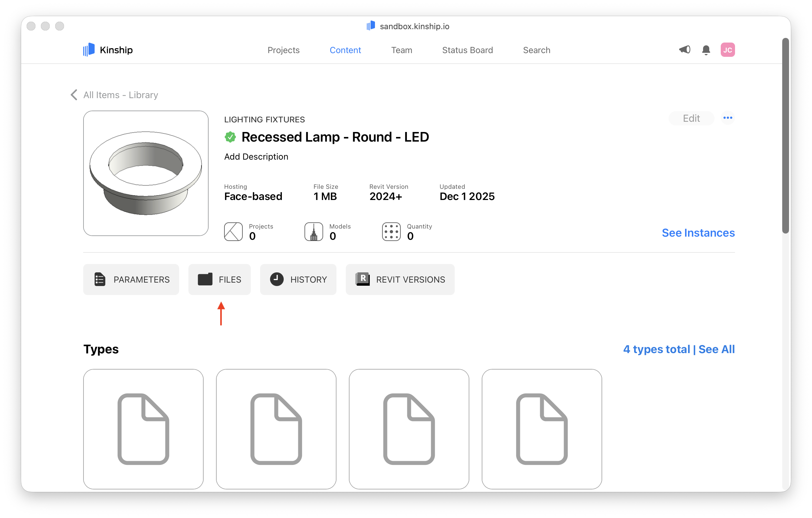This screenshot has width=812, height=518.
Task: Show the History tab
Action: pos(298,279)
